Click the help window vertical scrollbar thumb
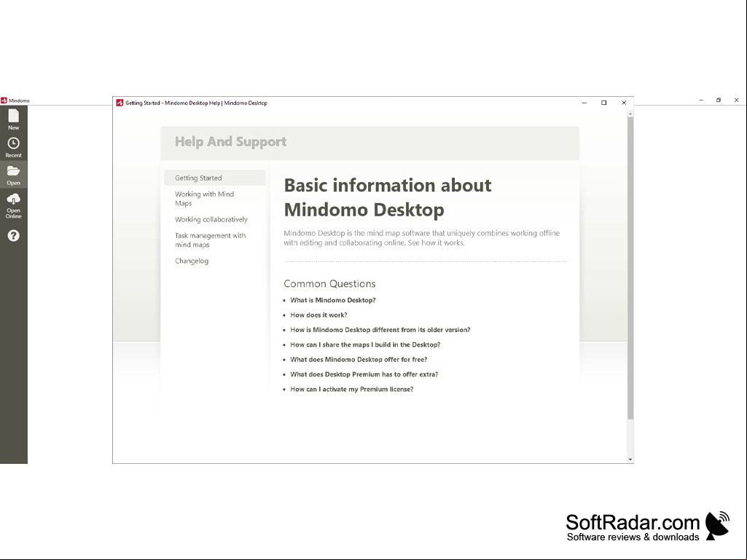The width and height of the screenshot is (747, 560). pyautogui.click(x=630, y=268)
